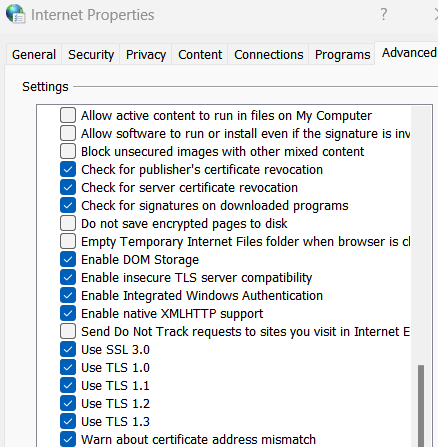438x447 pixels.
Task: Open the General tab
Action: point(34,55)
